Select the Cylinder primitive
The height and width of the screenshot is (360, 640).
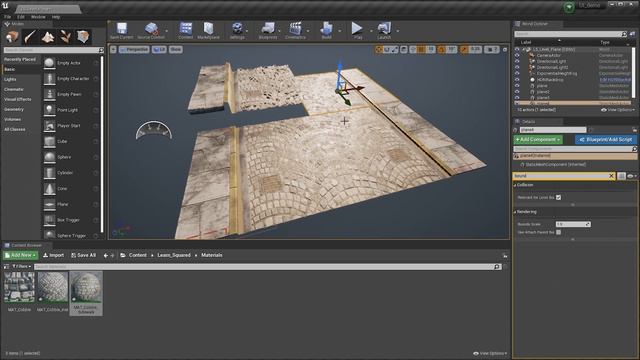click(x=71, y=173)
